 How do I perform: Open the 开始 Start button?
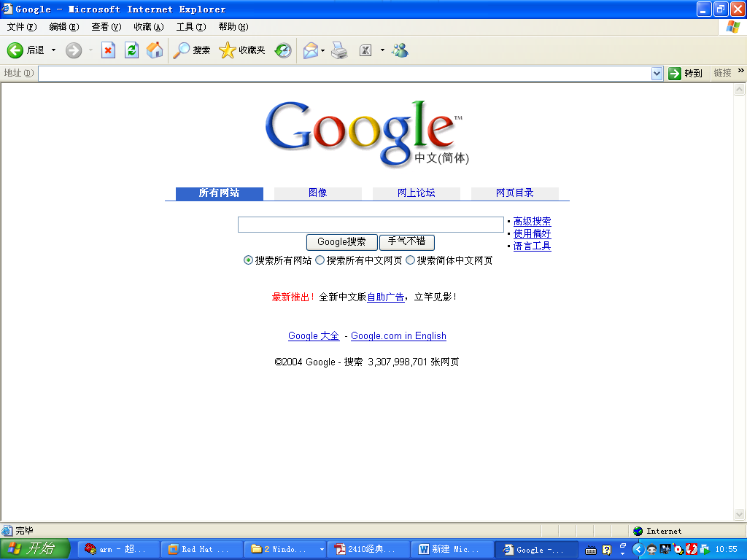(x=34, y=549)
